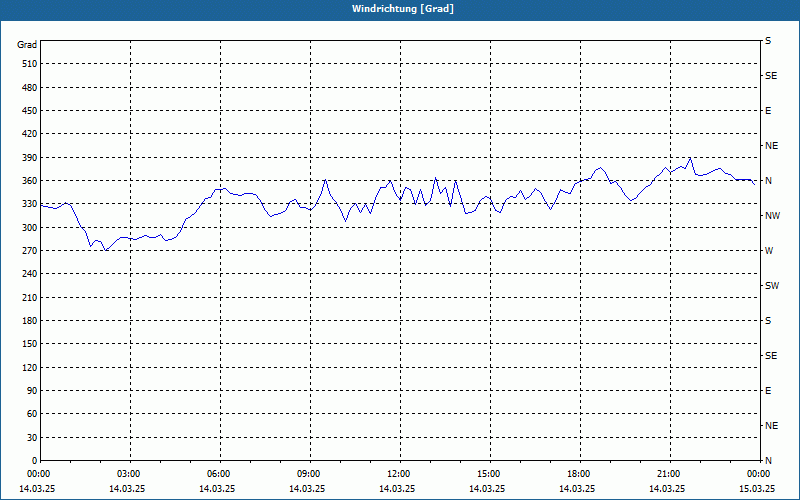Select the SW compass label
The image size is (800, 500).
click(x=772, y=286)
